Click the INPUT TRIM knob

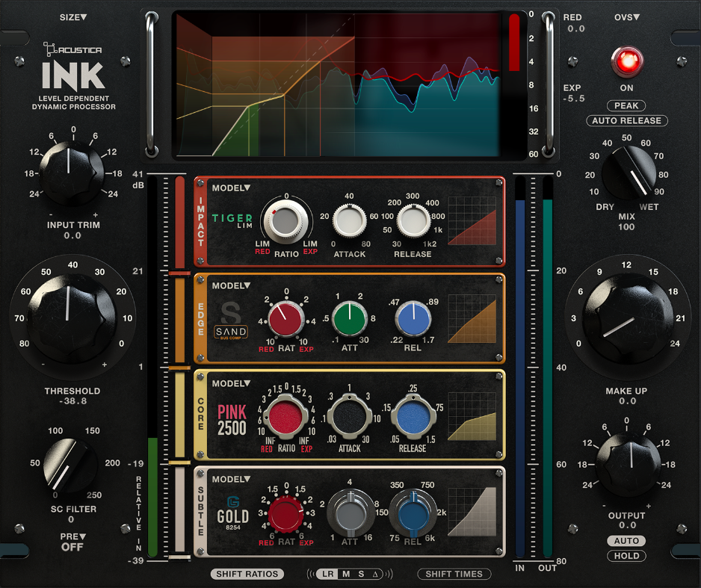[x=72, y=173]
